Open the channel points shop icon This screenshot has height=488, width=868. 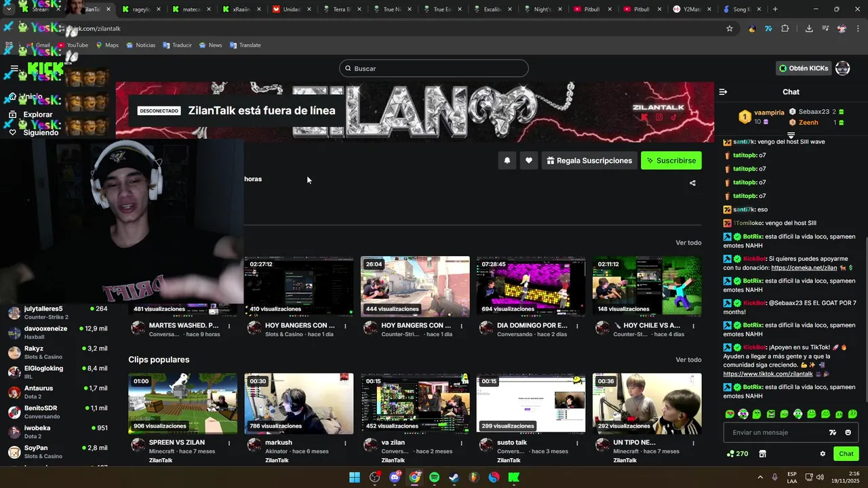coord(762,454)
